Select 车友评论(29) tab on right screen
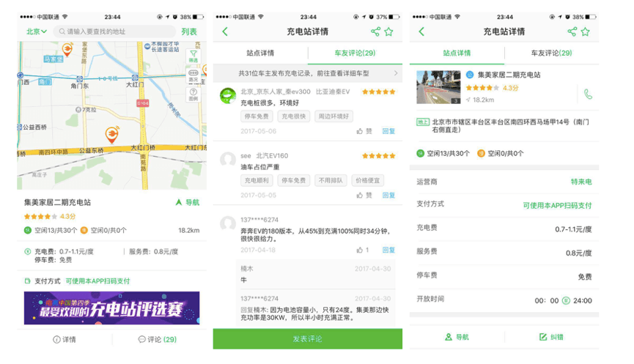This screenshot has height=364, width=634. coord(551,53)
